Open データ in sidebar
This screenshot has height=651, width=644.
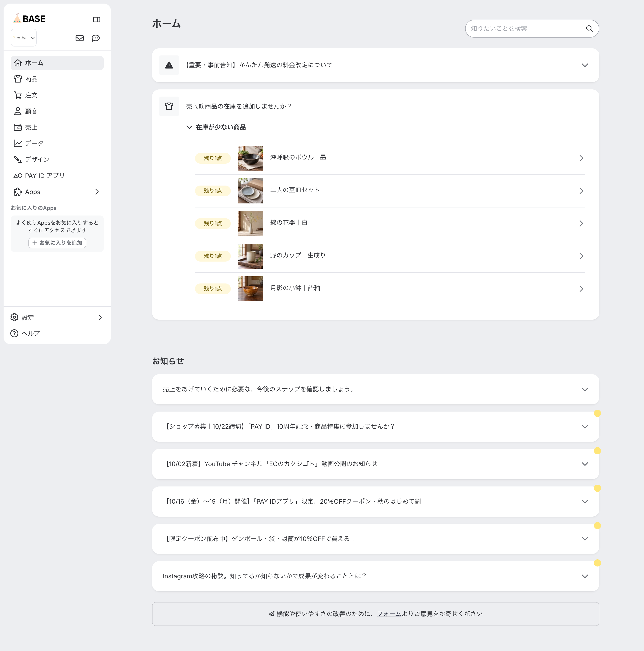coord(57,143)
